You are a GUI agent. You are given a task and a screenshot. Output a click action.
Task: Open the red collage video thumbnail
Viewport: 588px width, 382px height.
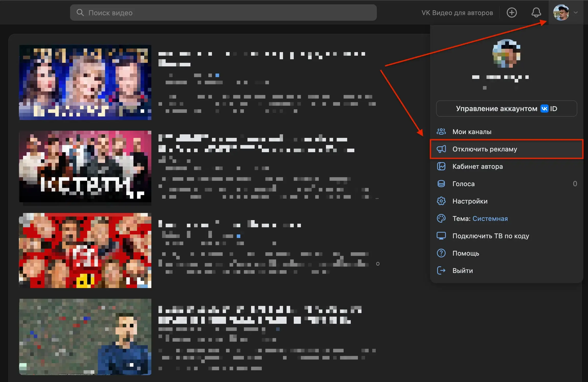coord(85,250)
